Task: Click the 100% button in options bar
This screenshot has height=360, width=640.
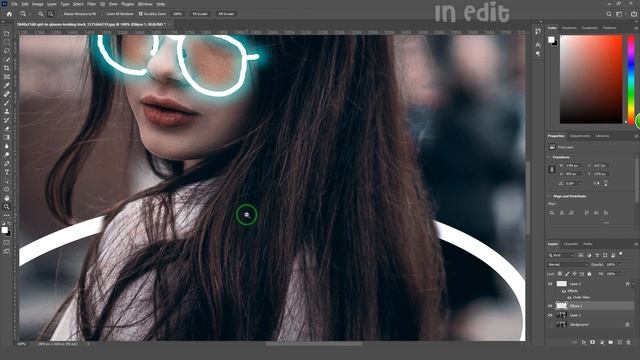Action: coord(178,14)
